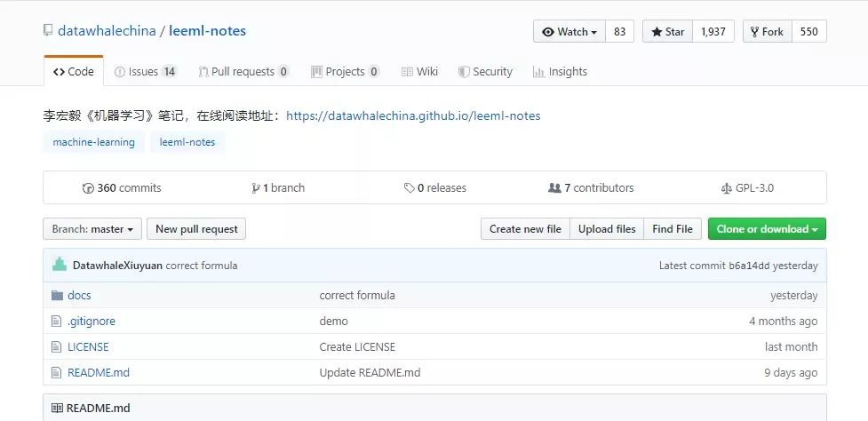This screenshot has height=421, width=868.
Task: Open the docs folder link
Action: point(79,296)
